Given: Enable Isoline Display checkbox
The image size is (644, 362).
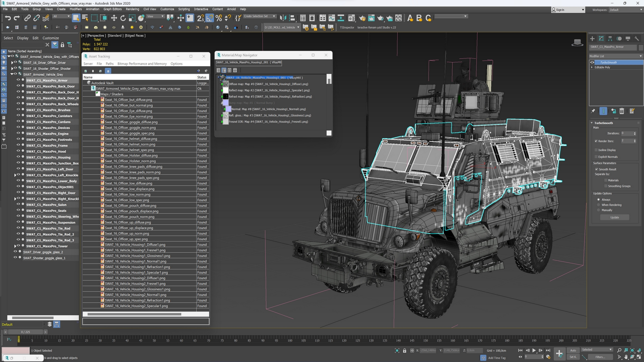Looking at the screenshot, I should click(596, 150).
